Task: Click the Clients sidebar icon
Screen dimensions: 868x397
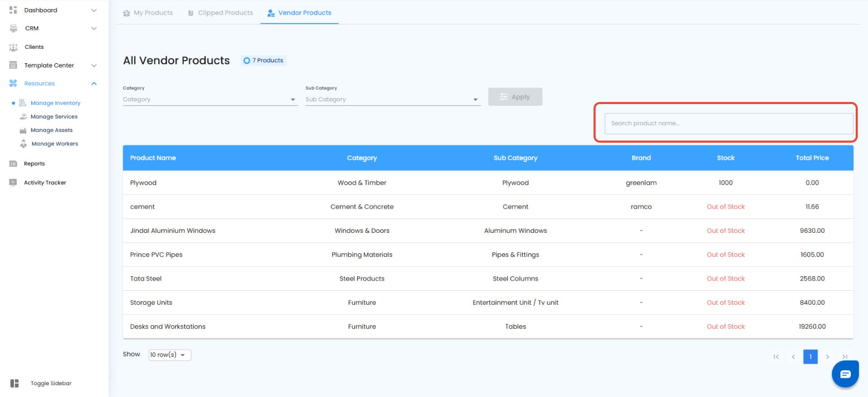Action: (13, 47)
